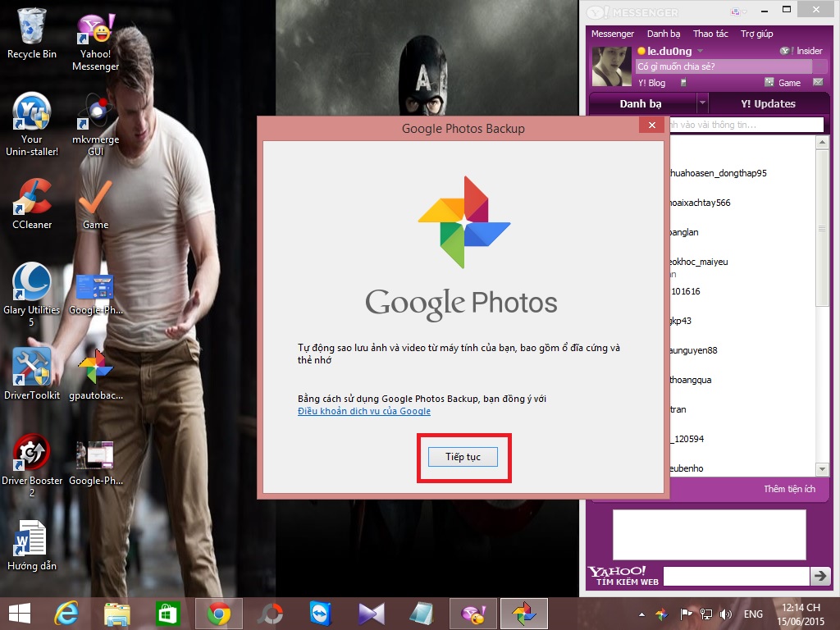Expand the status dropdown next to le.du0ng

pyautogui.click(x=700, y=51)
